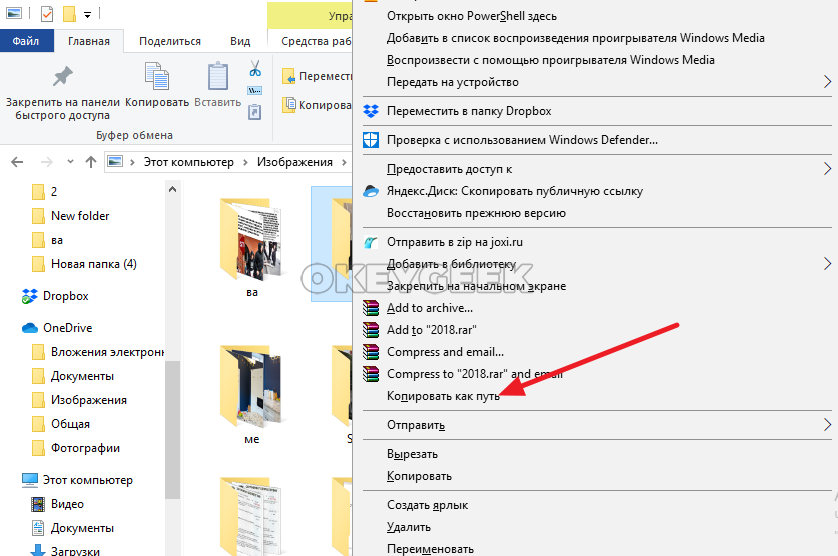Click the joxi.ru bird icon in the menu

pyautogui.click(x=371, y=242)
